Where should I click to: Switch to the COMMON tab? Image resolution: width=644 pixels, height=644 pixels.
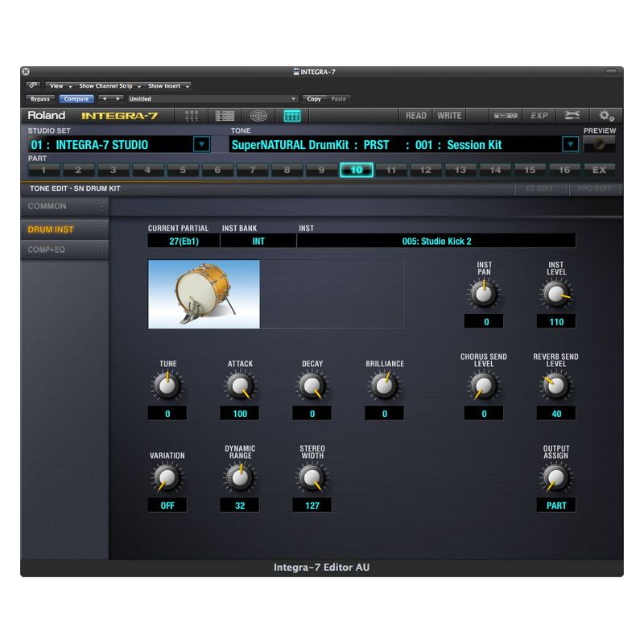tap(64, 206)
